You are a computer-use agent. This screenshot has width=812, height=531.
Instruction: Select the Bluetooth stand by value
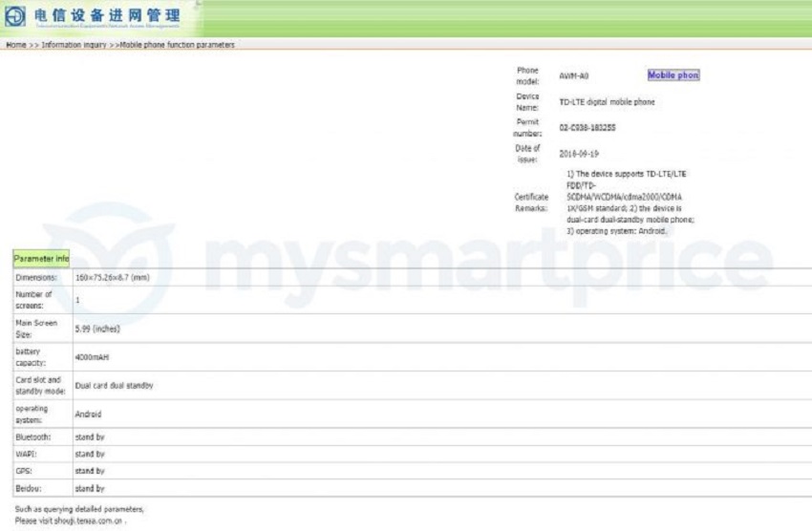90,437
